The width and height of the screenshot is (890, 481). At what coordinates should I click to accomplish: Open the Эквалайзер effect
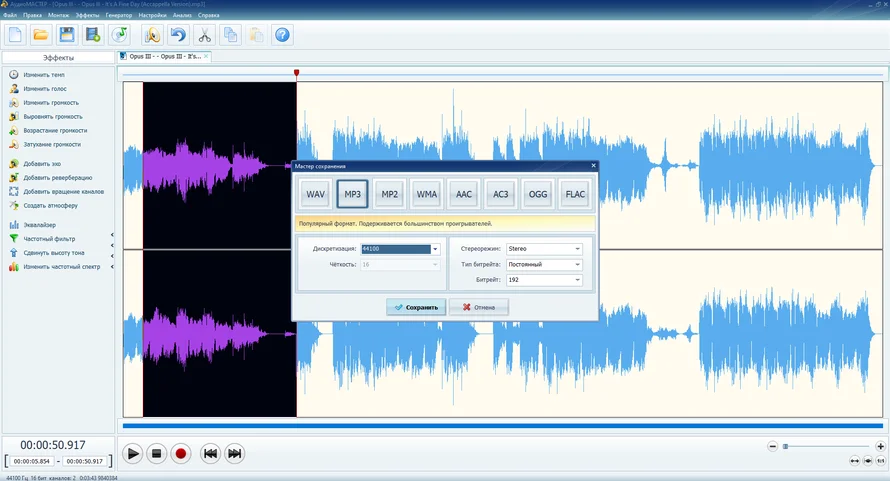pos(39,225)
